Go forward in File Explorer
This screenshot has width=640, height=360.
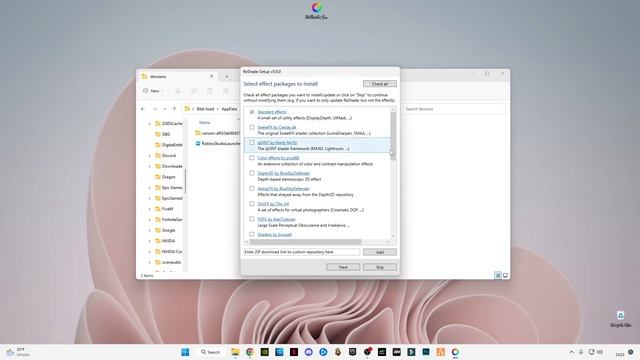(x=155, y=109)
